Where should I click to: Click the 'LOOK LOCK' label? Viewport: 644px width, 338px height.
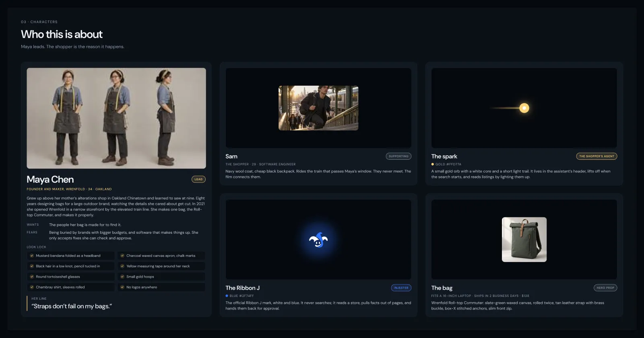click(37, 247)
